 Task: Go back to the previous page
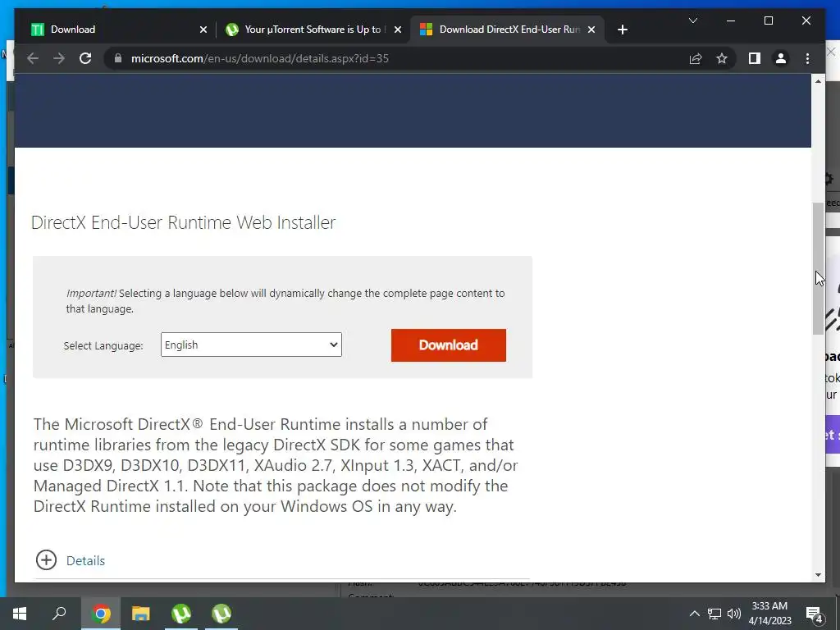(x=33, y=58)
